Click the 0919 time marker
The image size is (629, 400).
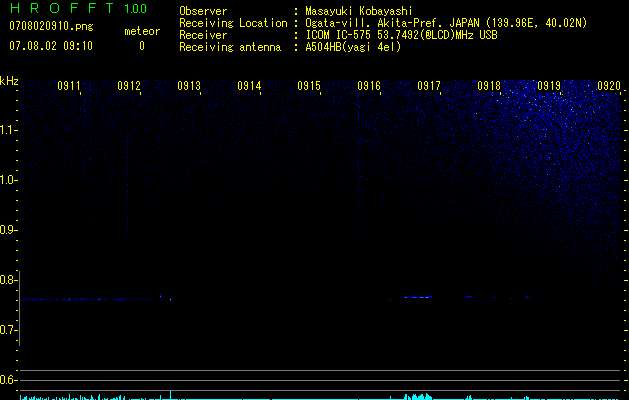tap(549, 86)
